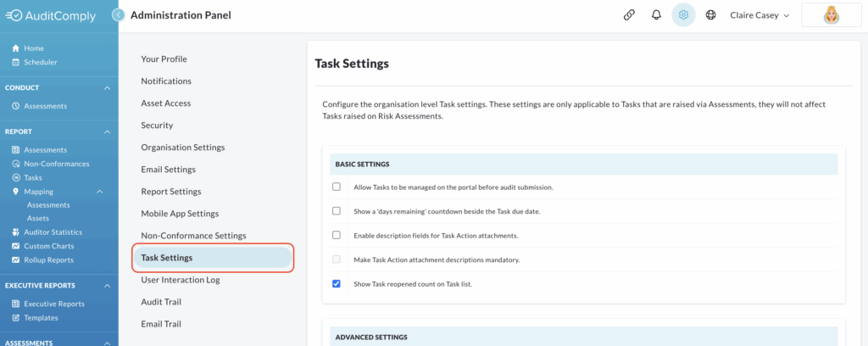Collapse the Mapping submenu chevron

(x=100, y=192)
